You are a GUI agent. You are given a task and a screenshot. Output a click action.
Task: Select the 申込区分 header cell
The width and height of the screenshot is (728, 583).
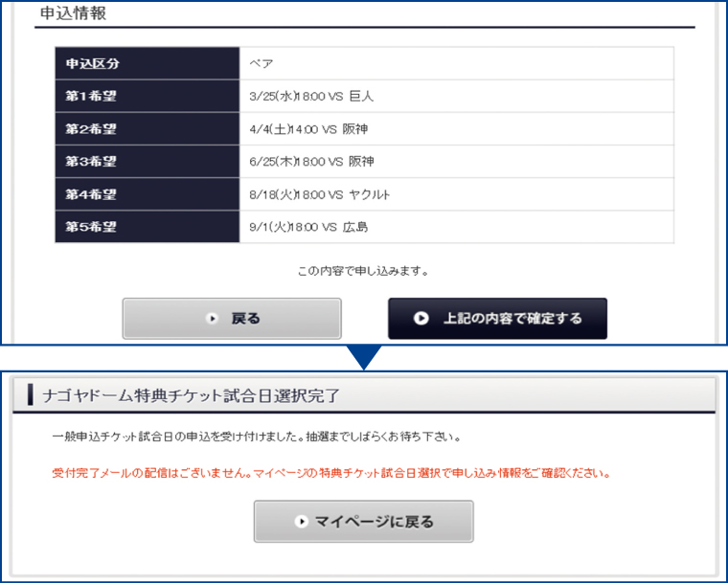coord(148,63)
